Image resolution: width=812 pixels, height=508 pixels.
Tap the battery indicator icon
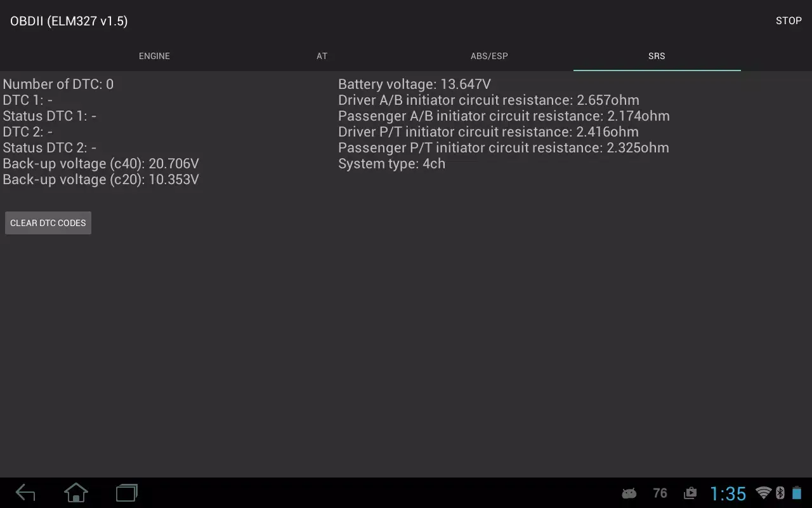tap(797, 493)
